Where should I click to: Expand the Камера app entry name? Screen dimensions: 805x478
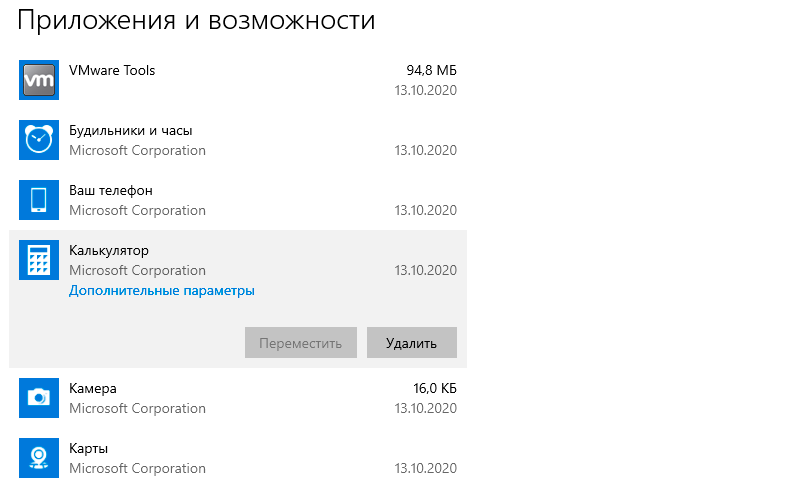tap(93, 388)
